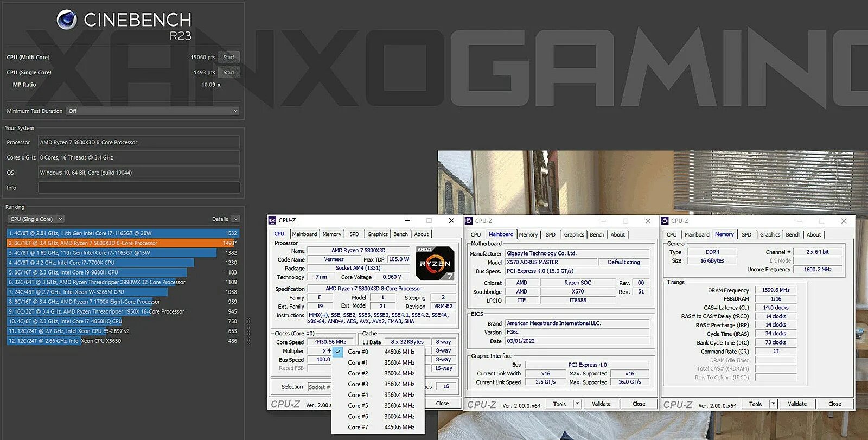The image size is (868, 440).
Task: Choose Core #1 in the core list
Action: [x=378, y=362]
